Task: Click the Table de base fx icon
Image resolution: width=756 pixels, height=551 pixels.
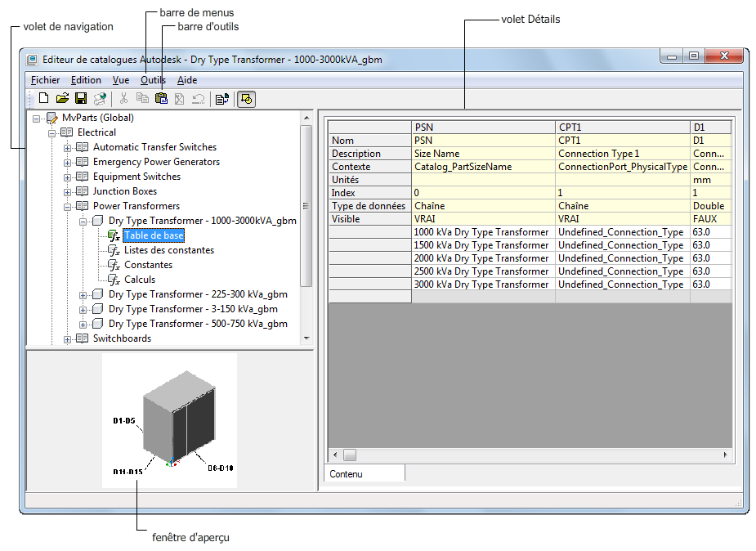Action: (114, 235)
